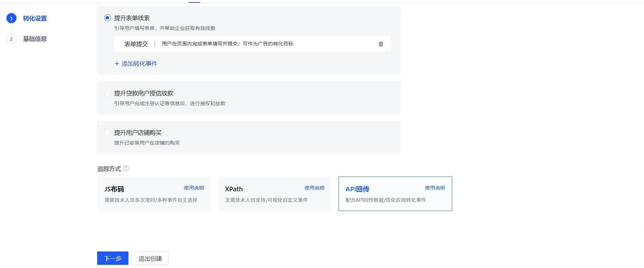
Task: Choose the 提升用户店铺购买 radio option
Action: 108,133
